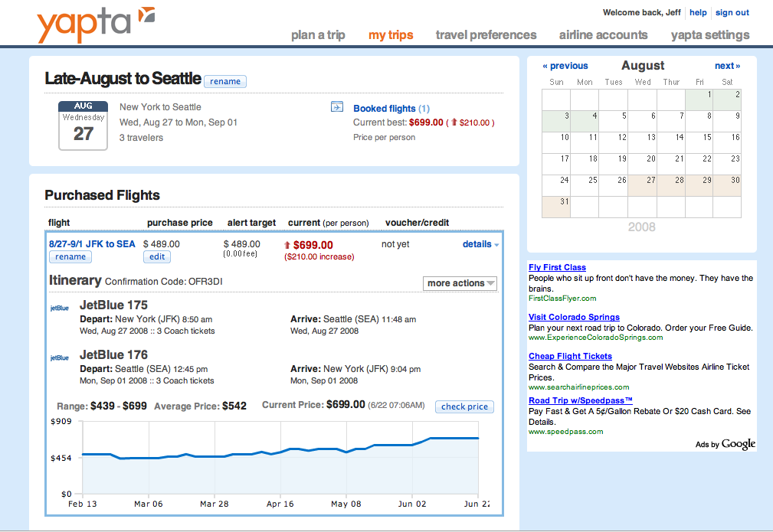The image size is (773, 532).
Task: Click the sign out link
Action: (732, 12)
